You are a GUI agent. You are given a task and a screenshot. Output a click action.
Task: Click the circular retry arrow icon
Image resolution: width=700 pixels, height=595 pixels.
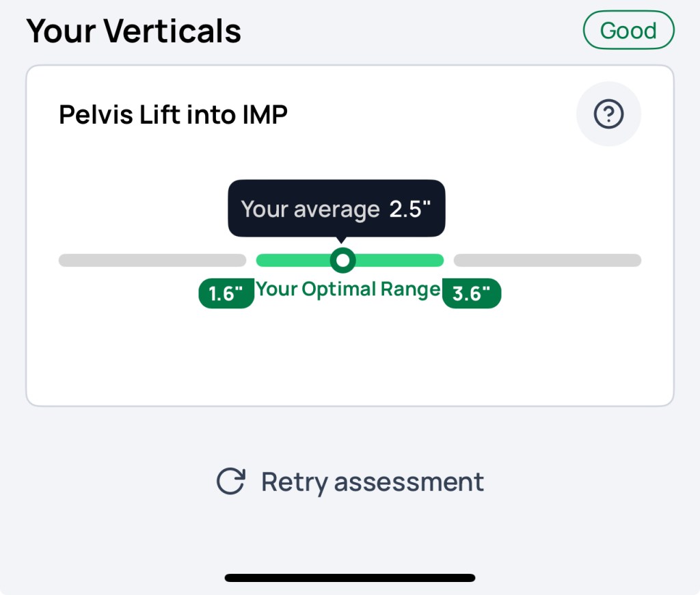click(x=230, y=481)
